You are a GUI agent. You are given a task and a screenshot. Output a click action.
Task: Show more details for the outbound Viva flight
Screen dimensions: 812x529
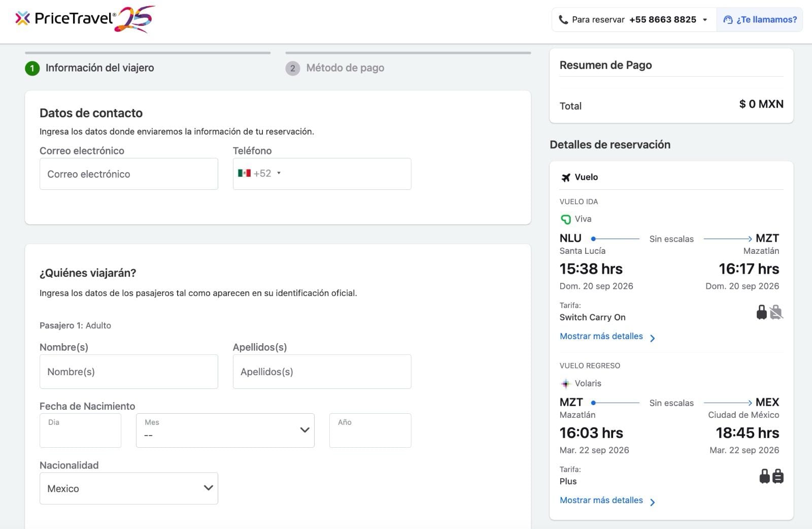607,337
